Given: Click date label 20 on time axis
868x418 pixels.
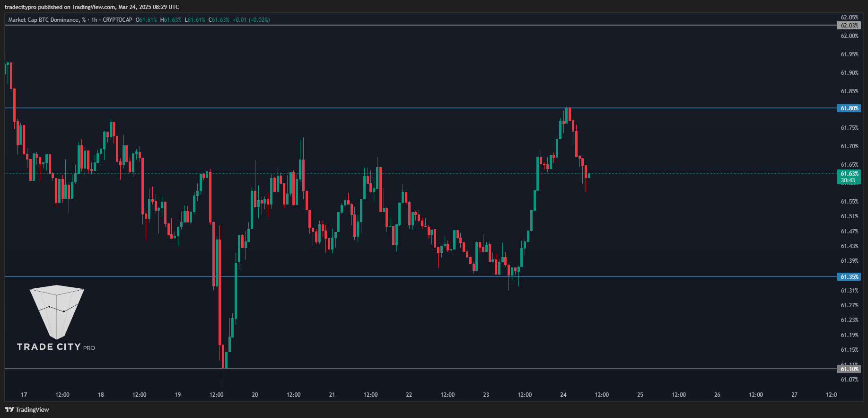Looking at the screenshot, I should click(x=255, y=395).
